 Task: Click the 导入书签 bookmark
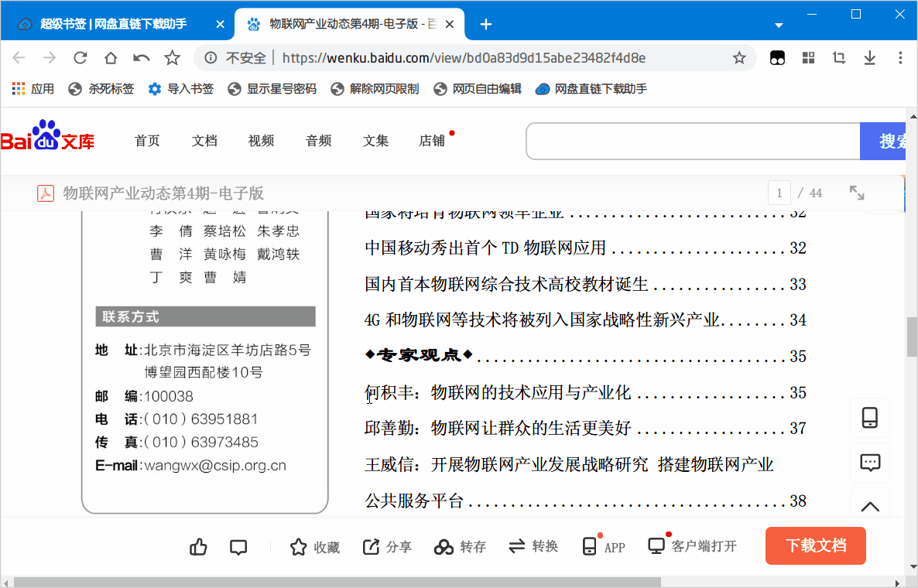tap(181, 89)
